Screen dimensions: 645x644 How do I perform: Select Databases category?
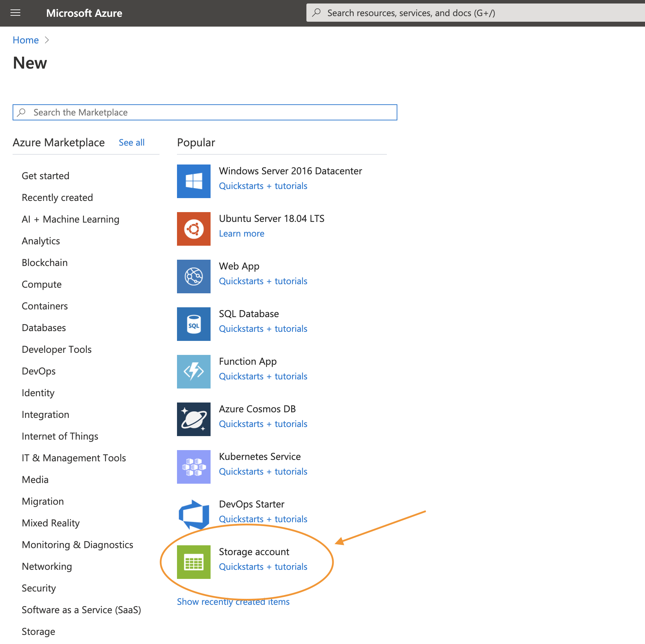point(44,328)
